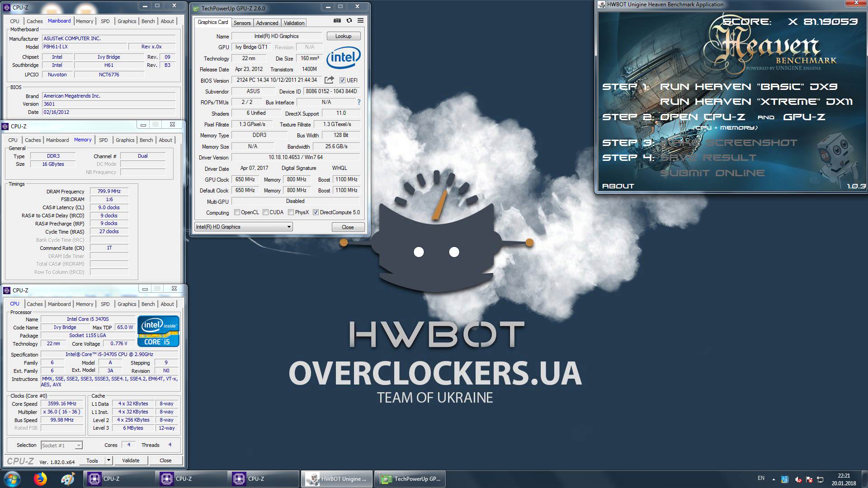The image size is (868, 488).
Task: Click the EN language indicator
Action: 761,478
